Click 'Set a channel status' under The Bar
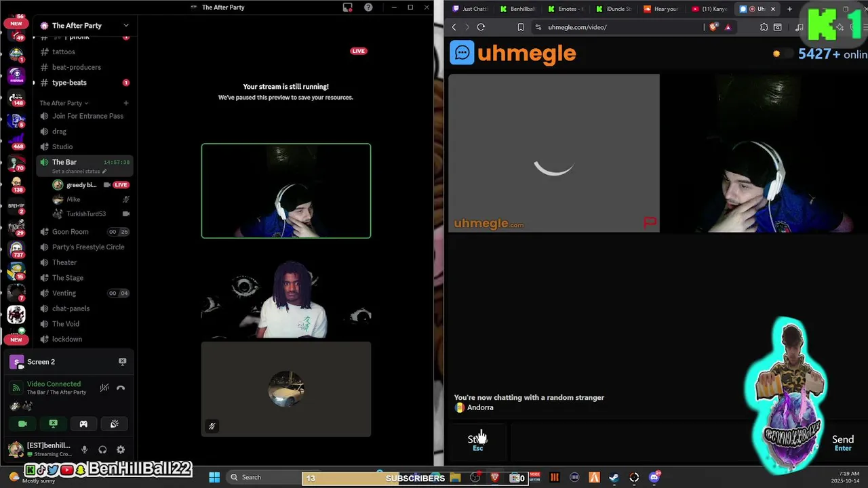868x488 pixels. coord(79,171)
